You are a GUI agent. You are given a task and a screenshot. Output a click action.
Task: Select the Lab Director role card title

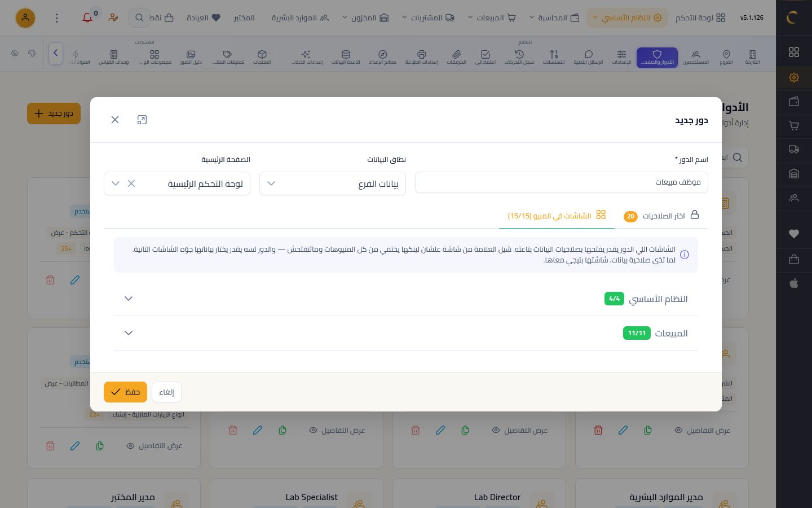coord(497,497)
